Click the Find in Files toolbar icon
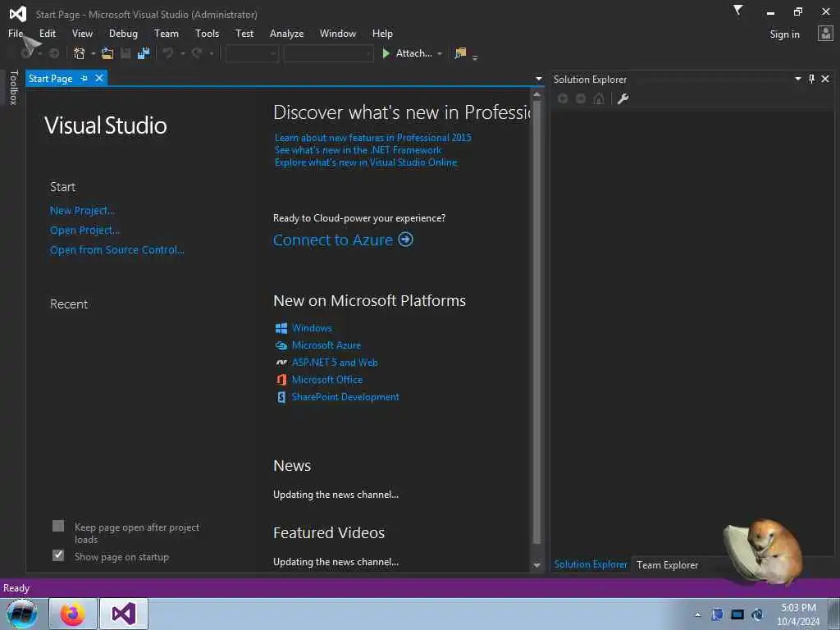The width and height of the screenshot is (840, 630). tap(460, 53)
